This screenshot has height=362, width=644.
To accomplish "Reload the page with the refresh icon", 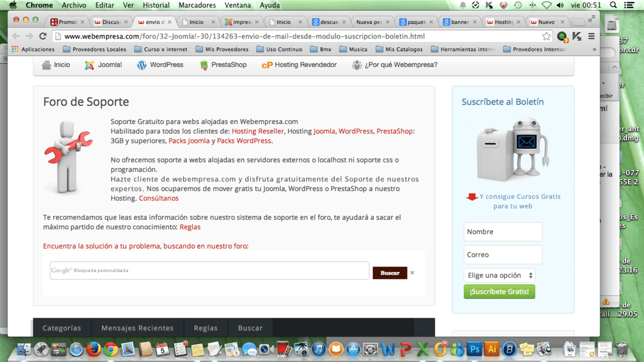I will coord(43,36).
